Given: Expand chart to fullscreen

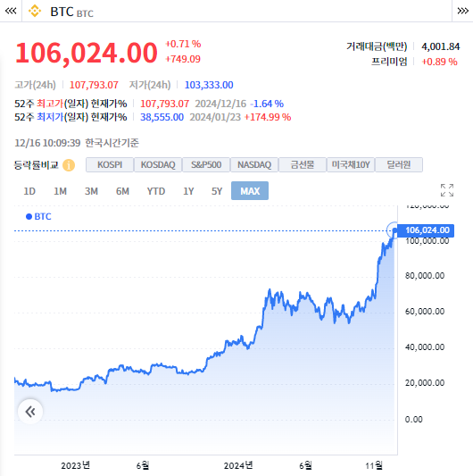Looking at the screenshot, I should (447, 190).
